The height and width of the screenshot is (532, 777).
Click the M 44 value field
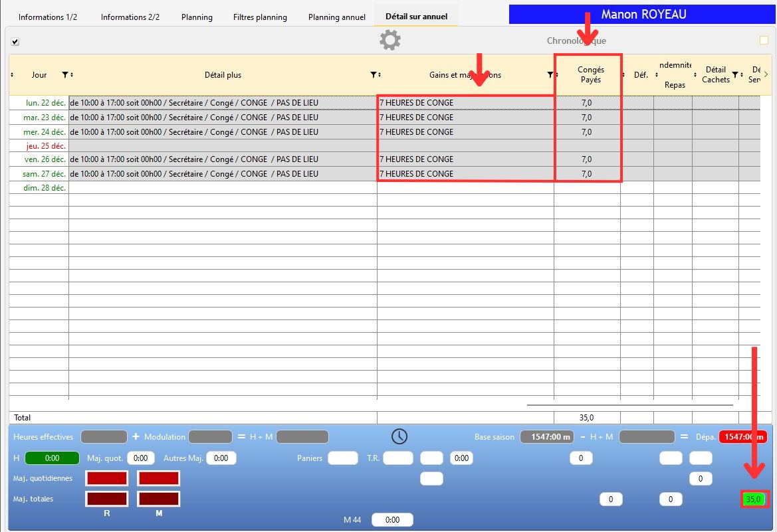(392, 520)
